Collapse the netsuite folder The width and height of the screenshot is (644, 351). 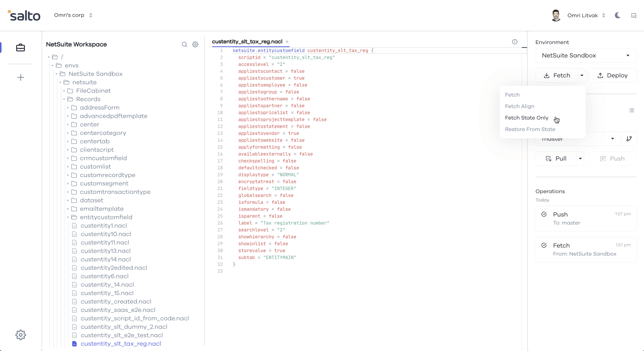(x=60, y=82)
